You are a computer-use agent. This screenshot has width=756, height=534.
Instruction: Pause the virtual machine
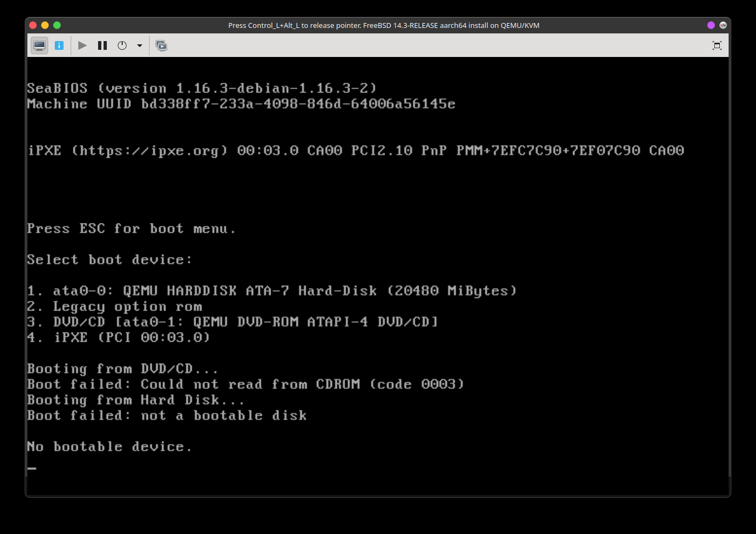(102, 45)
